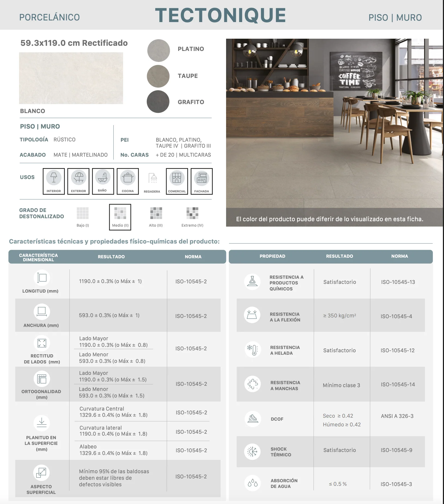Click the frost resistance thermometer icon
444x504 pixels.
pyautogui.click(x=253, y=350)
